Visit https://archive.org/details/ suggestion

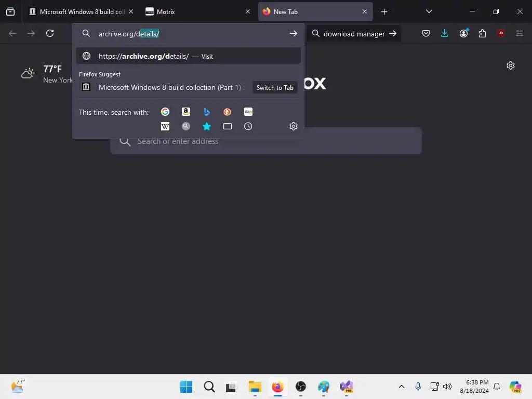coord(188,56)
